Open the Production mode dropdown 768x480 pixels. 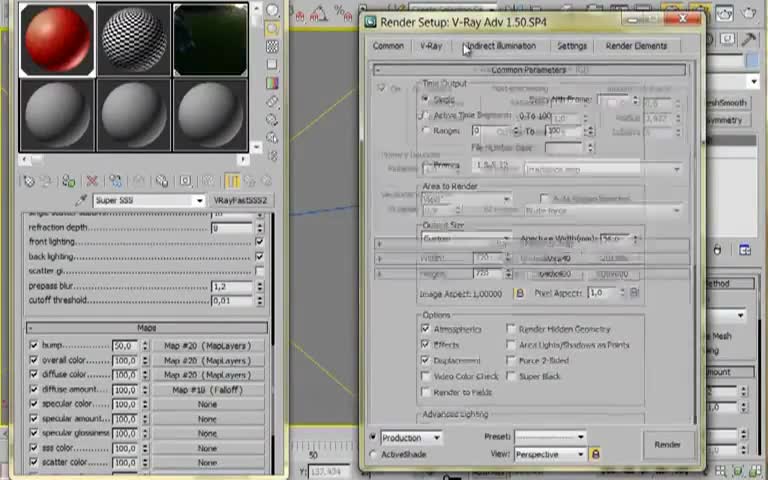(436, 437)
